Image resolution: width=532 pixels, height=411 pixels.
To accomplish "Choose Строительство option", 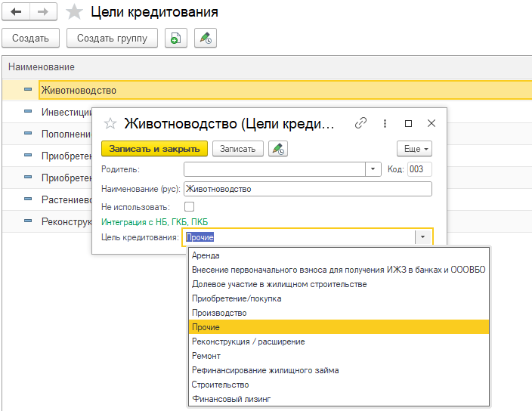I will [x=339, y=385].
